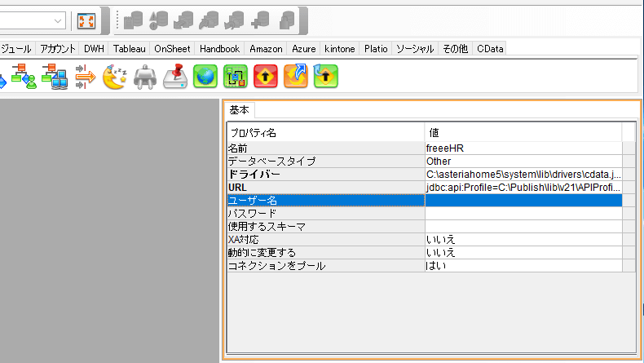Image resolution: width=644 pixels, height=363 pixels.
Task: Switch to the CData palette tab
Action: coord(490,49)
